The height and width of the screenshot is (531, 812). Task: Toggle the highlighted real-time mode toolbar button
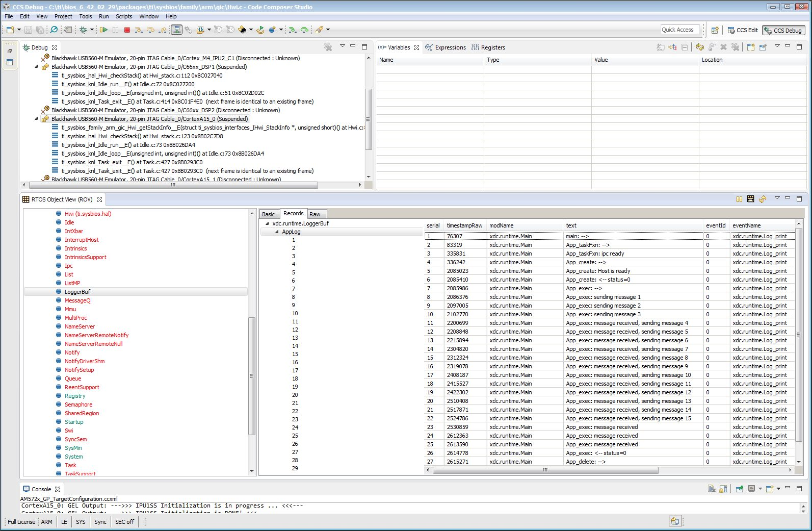point(176,30)
